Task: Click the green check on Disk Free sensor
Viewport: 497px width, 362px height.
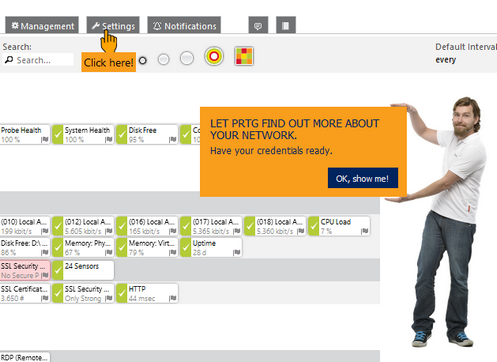Action: (122, 134)
